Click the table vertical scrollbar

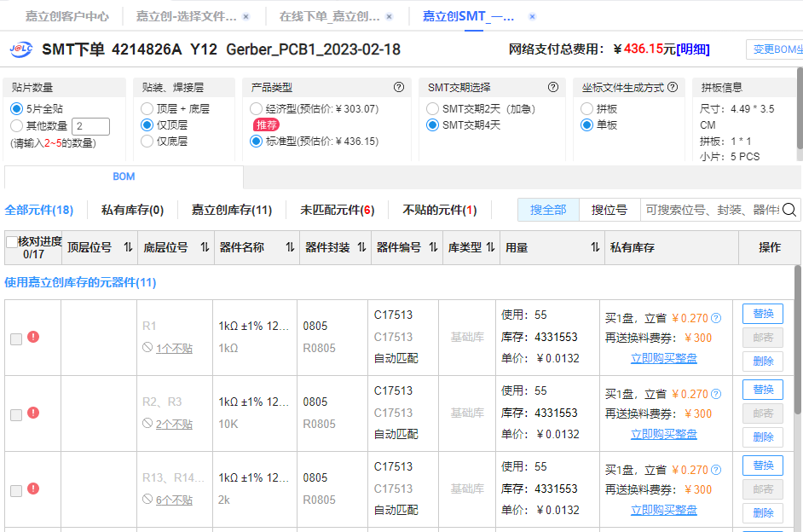click(798, 340)
